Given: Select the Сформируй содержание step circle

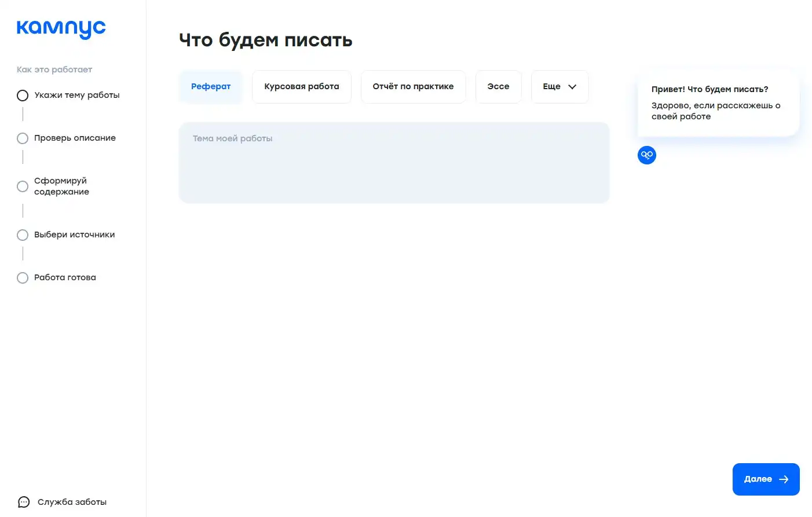Looking at the screenshot, I should pyautogui.click(x=23, y=186).
